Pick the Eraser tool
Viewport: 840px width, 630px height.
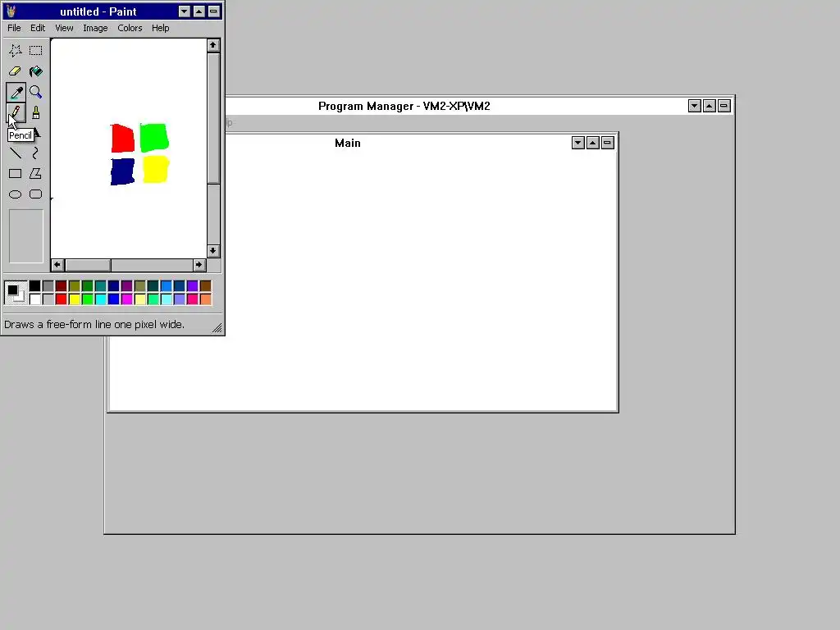pyautogui.click(x=15, y=71)
